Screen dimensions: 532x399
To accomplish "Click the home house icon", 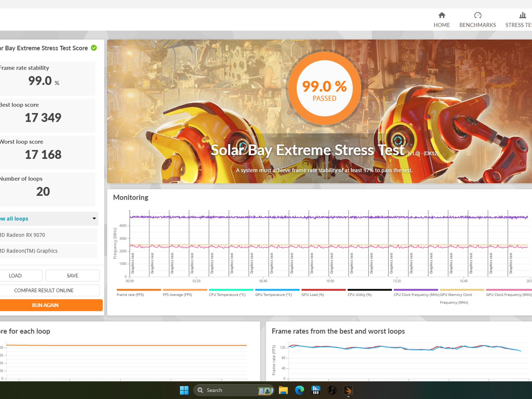I will (442, 15).
